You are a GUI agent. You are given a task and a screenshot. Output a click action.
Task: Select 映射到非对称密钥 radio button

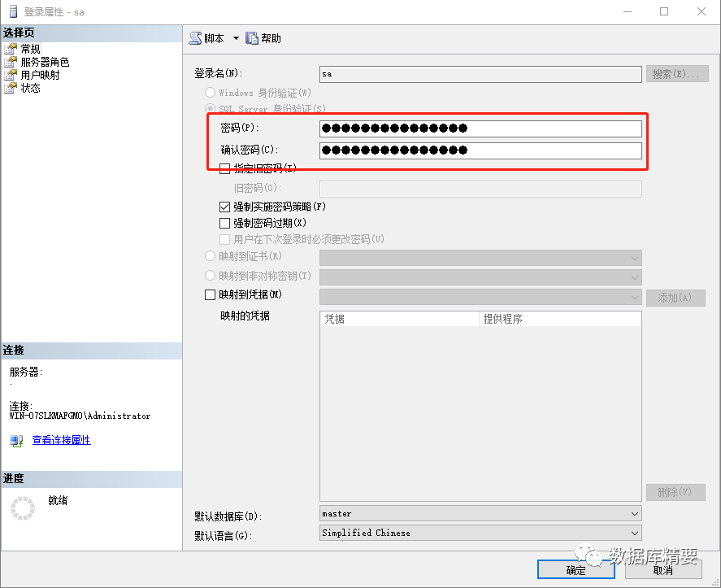click(211, 275)
